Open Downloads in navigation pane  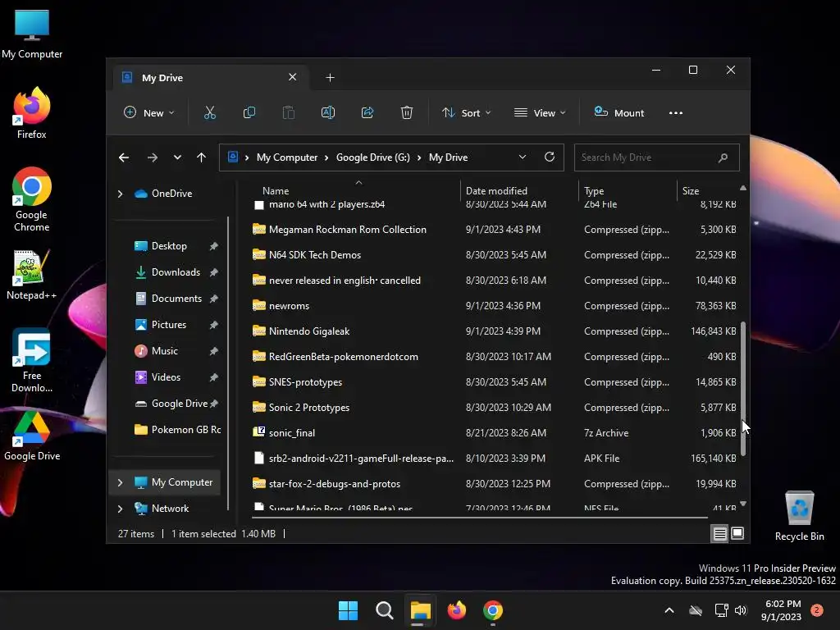coord(176,272)
